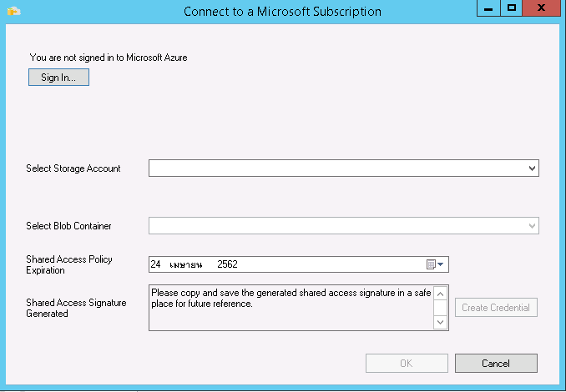The height and width of the screenshot is (392, 566).
Task: Click the signature box scroll down arrow
Action: point(441,322)
